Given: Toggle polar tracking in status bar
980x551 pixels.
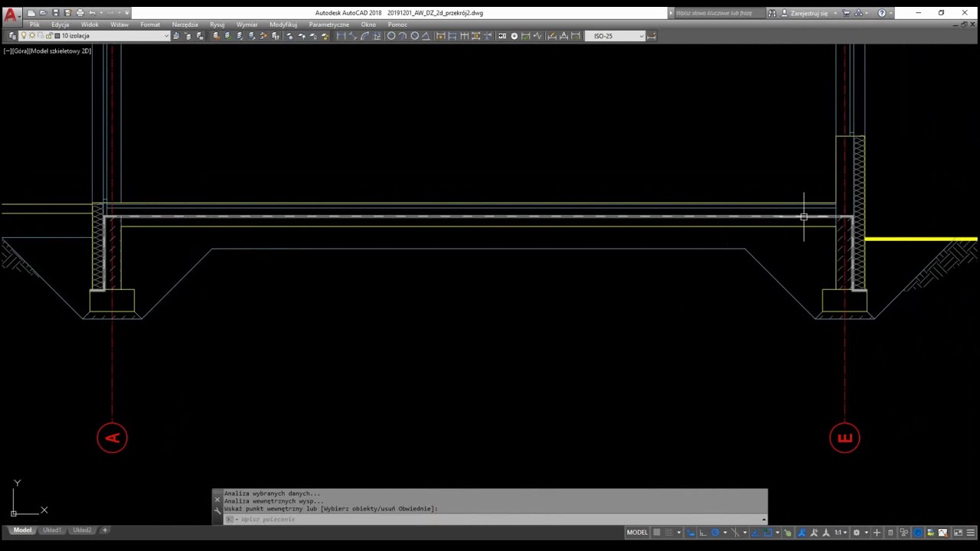Looking at the screenshot, I should (715, 533).
